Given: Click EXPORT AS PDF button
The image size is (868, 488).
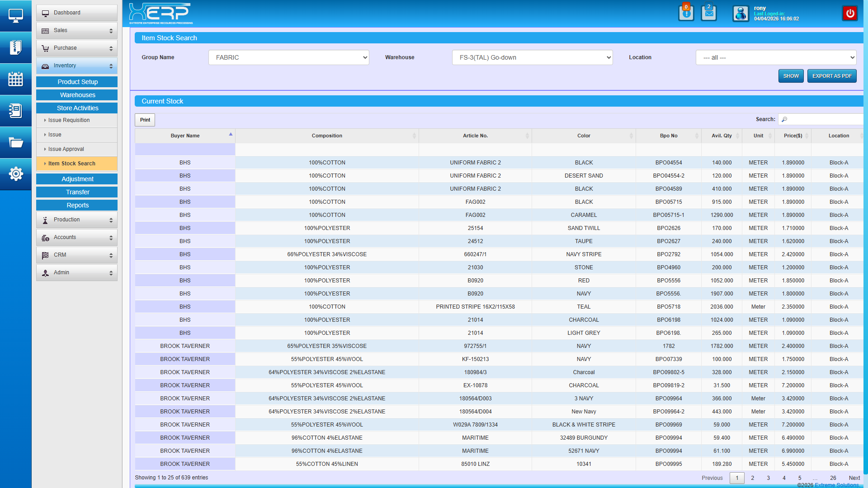Looking at the screenshot, I should (x=832, y=76).
